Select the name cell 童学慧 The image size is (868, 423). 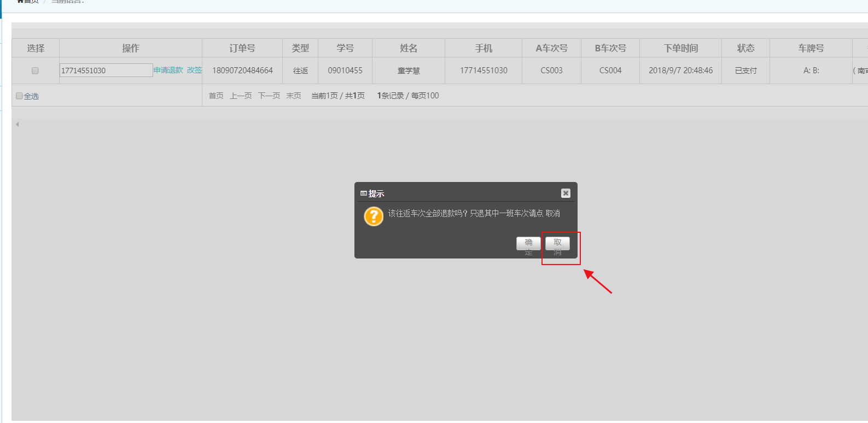pos(409,70)
